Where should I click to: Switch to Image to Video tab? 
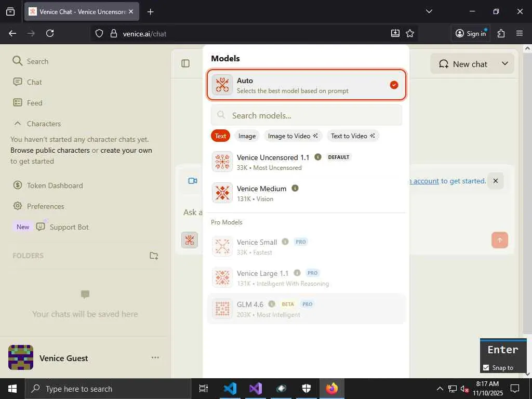point(293,136)
